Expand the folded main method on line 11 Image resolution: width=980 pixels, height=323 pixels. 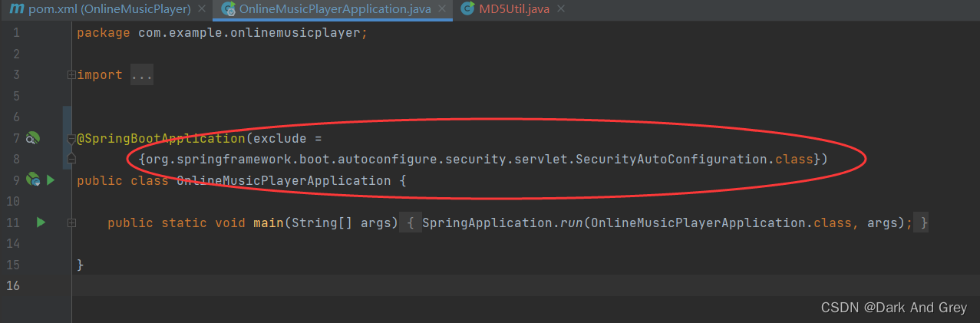click(71, 222)
